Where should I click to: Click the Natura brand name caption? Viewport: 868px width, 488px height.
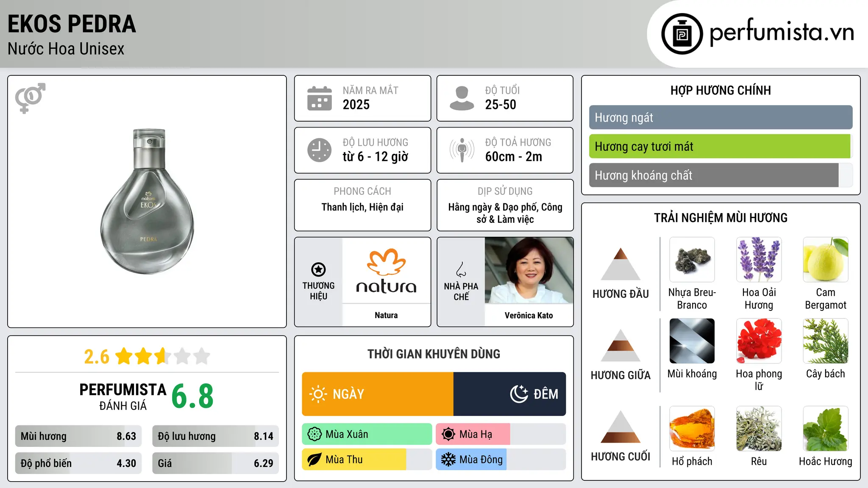(386, 315)
